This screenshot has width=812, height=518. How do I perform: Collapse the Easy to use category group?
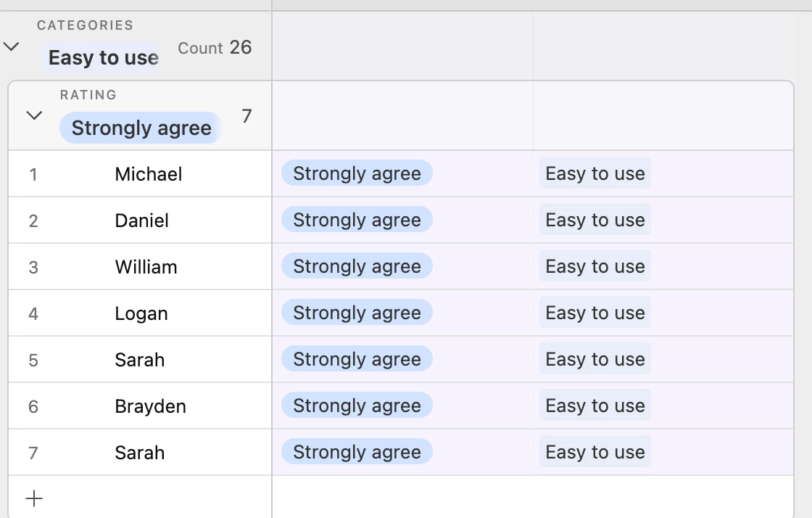12,46
